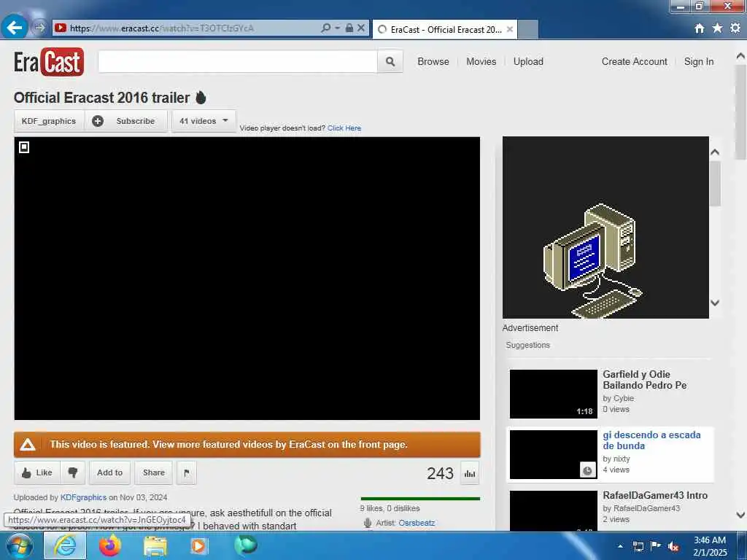This screenshot has width=747, height=560.
Task: Open KDFgraphics uploader link
Action: [83, 497]
